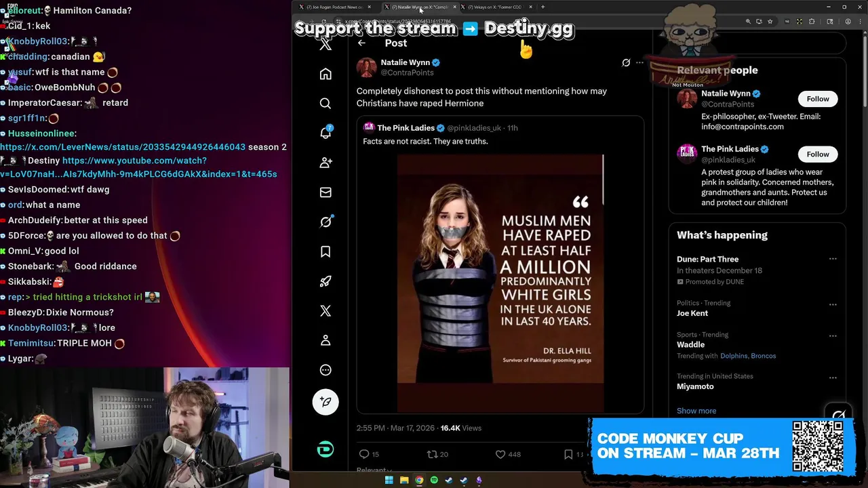
Task: Open the Profile icon in the sidebar
Action: [325, 340]
